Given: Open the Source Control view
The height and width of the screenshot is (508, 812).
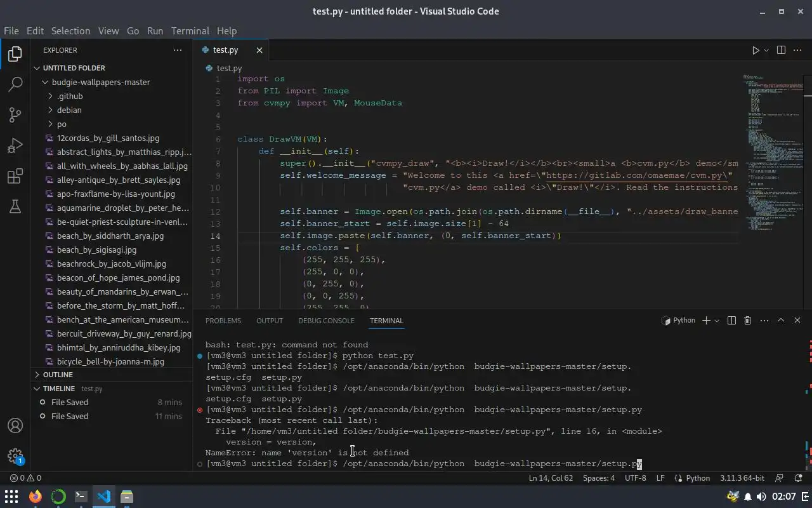Looking at the screenshot, I should coord(15,114).
